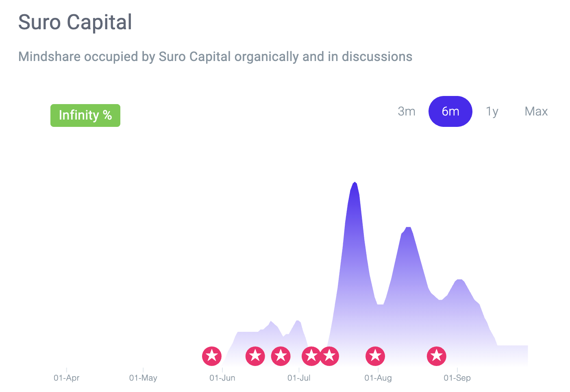The height and width of the screenshot is (392, 570).
Task: Click the 01-Apr axis label
Action: click(x=67, y=378)
